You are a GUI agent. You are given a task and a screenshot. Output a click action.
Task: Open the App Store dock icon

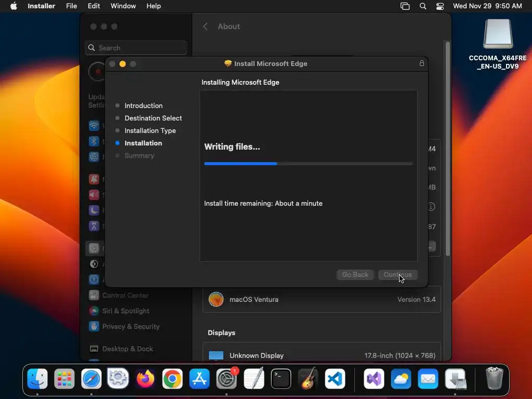click(x=199, y=378)
